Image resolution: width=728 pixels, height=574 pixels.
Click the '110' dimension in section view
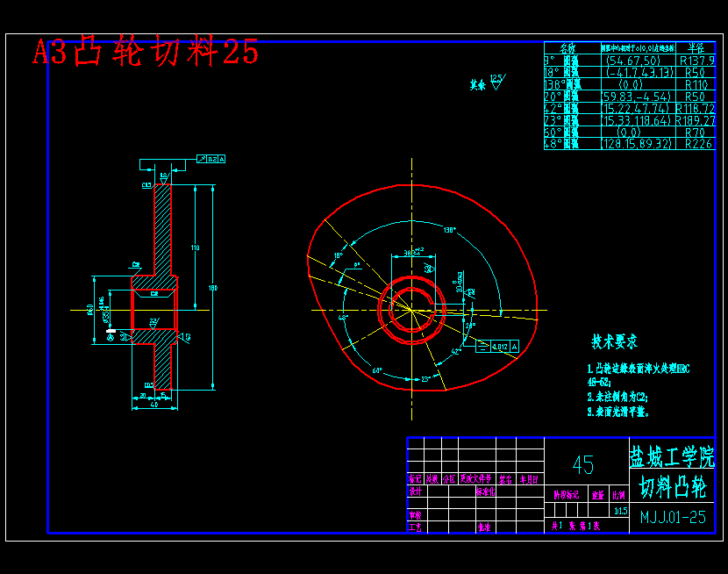[195, 248]
